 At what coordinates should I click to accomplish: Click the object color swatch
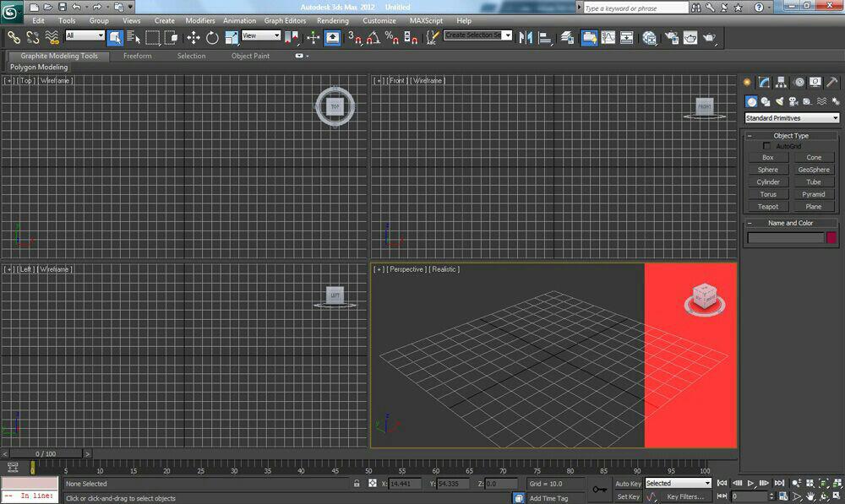click(831, 238)
